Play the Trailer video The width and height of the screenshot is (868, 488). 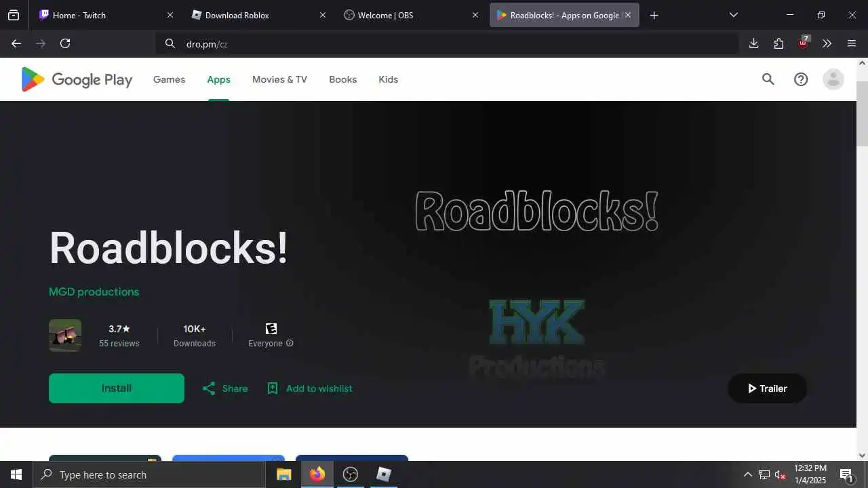(767, 388)
